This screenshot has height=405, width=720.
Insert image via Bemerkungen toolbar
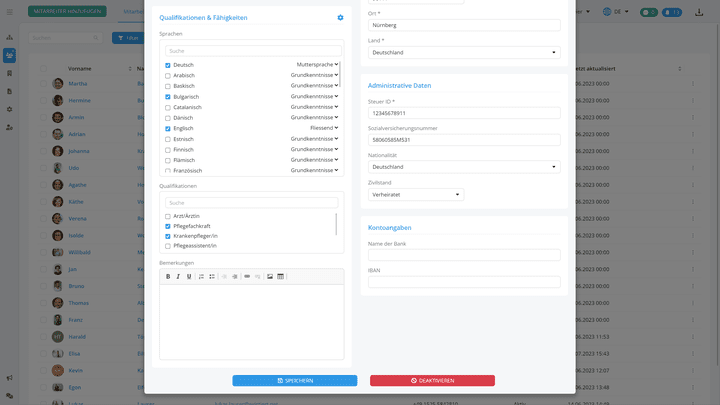click(269, 276)
